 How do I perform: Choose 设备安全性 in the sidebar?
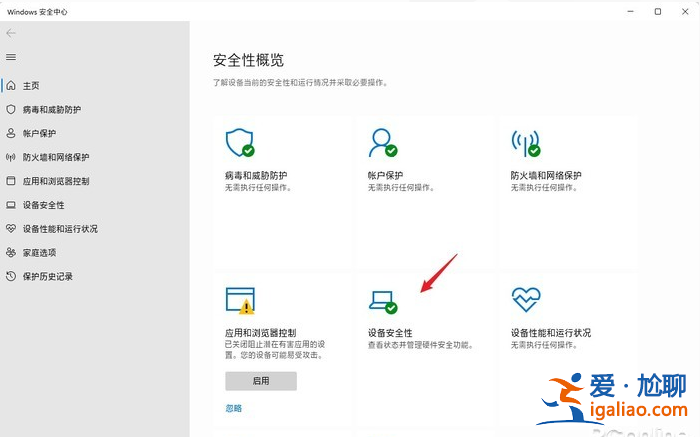43,205
